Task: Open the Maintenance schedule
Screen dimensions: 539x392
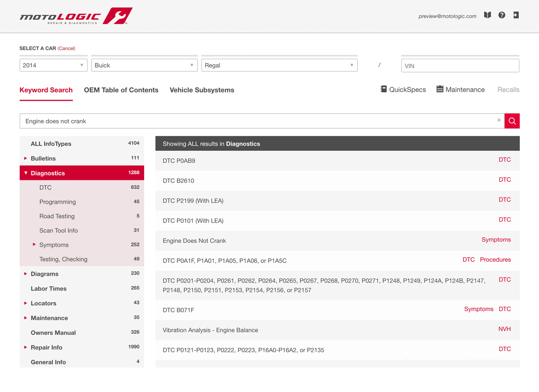Action: pyautogui.click(x=460, y=90)
